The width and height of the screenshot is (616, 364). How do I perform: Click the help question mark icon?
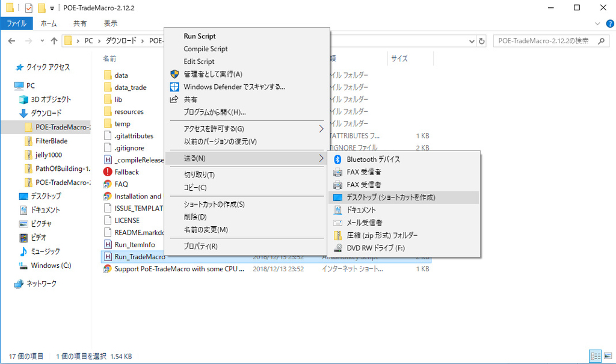[x=610, y=23]
